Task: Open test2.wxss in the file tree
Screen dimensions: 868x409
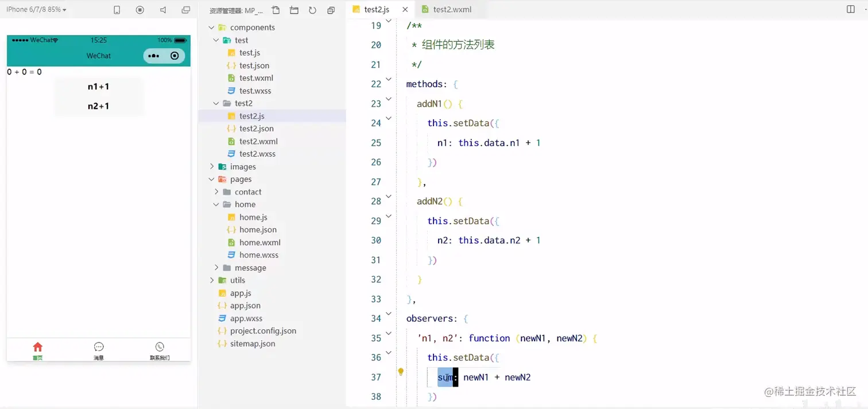Action: 257,154
